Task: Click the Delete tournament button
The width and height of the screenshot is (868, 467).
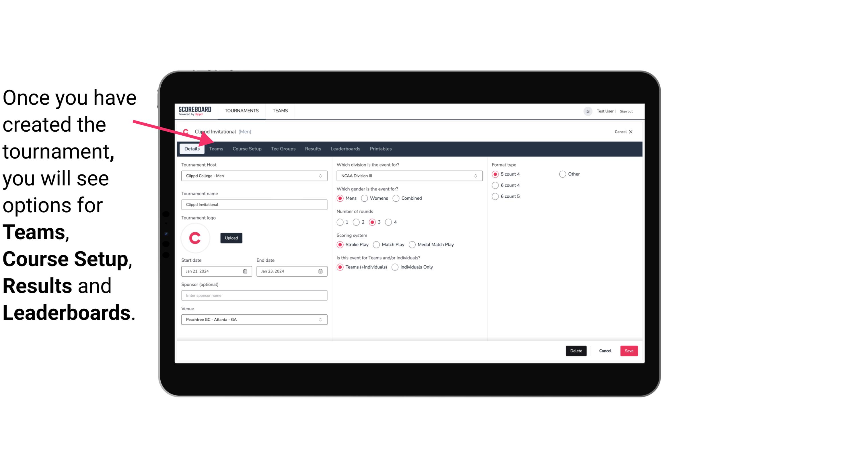Action: coord(575,350)
